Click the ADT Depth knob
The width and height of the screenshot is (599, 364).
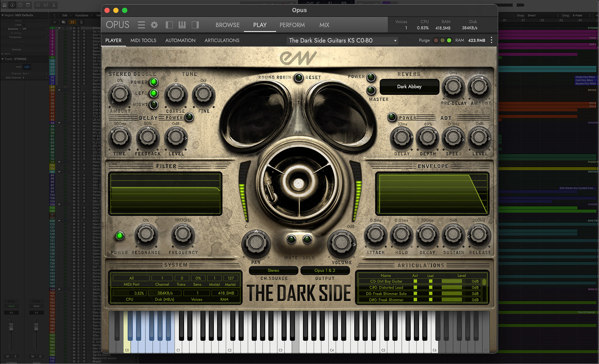click(427, 137)
